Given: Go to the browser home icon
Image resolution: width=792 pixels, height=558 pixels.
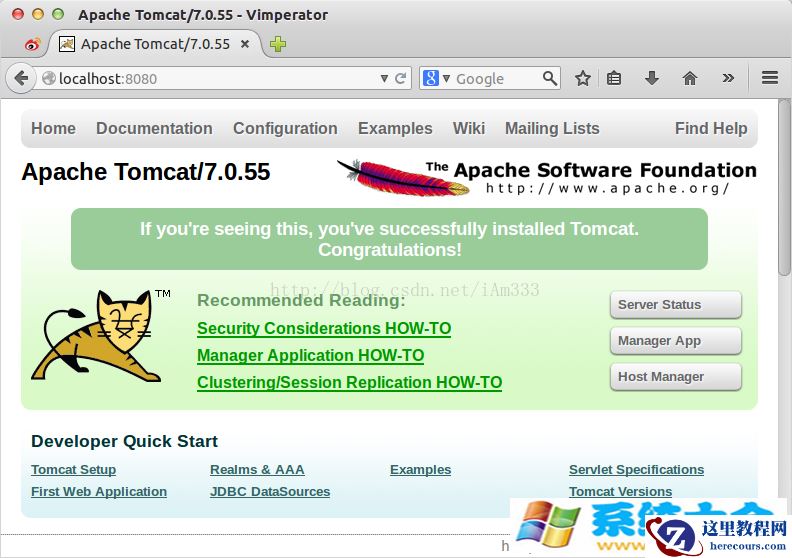Looking at the screenshot, I should 689,78.
